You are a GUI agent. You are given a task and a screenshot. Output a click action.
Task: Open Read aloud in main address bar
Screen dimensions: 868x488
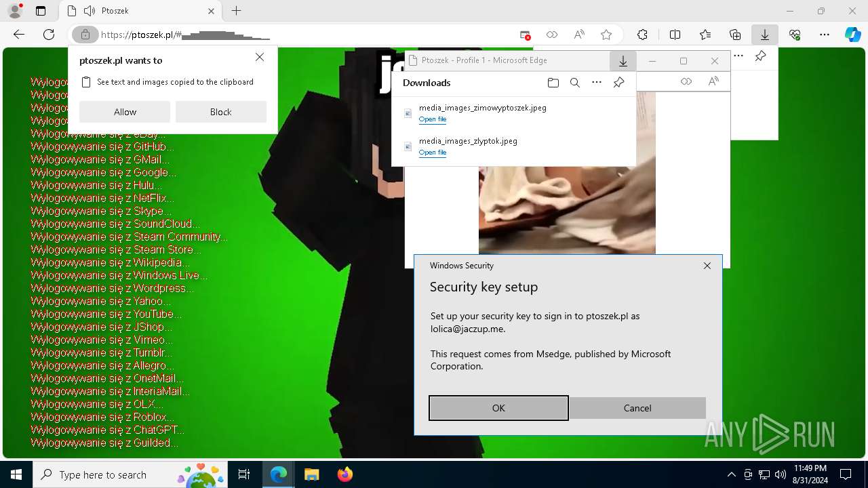(579, 35)
